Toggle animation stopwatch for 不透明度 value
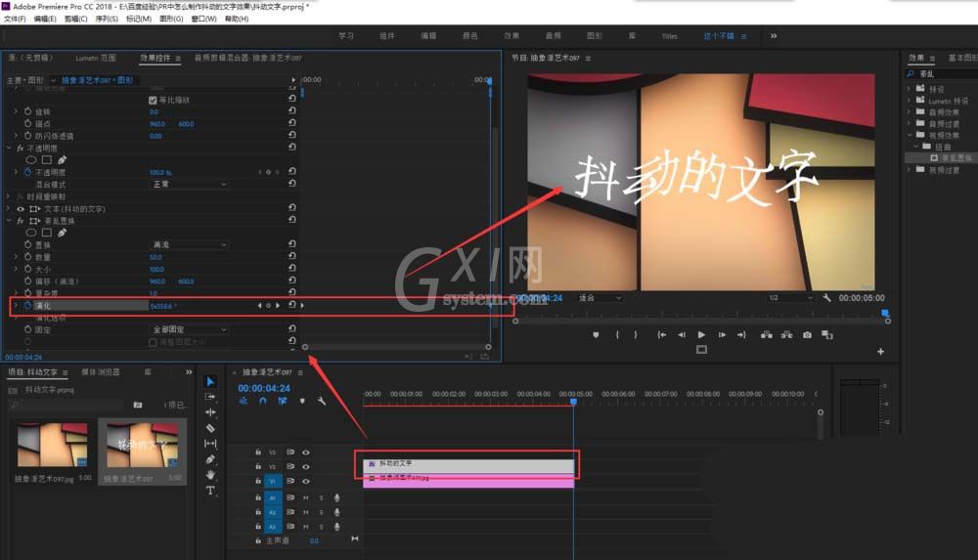Viewport: 978px width, 560px height. 28,172
